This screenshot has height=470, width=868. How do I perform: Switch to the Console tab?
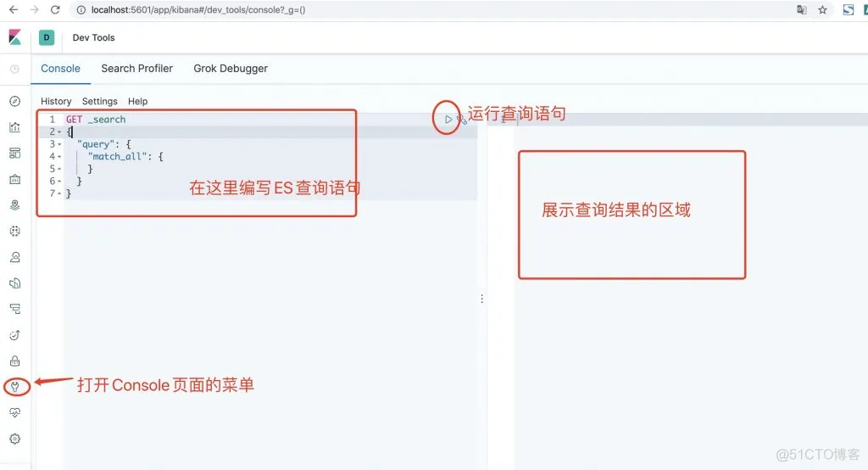point(60,69)
